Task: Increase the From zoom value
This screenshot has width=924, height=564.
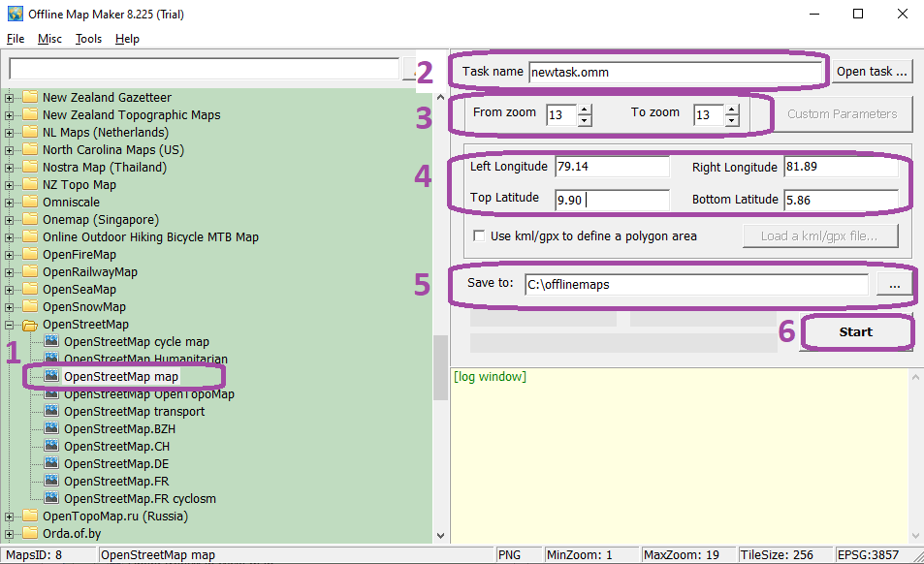Action: pyautogui.click(x=584, y=110)
